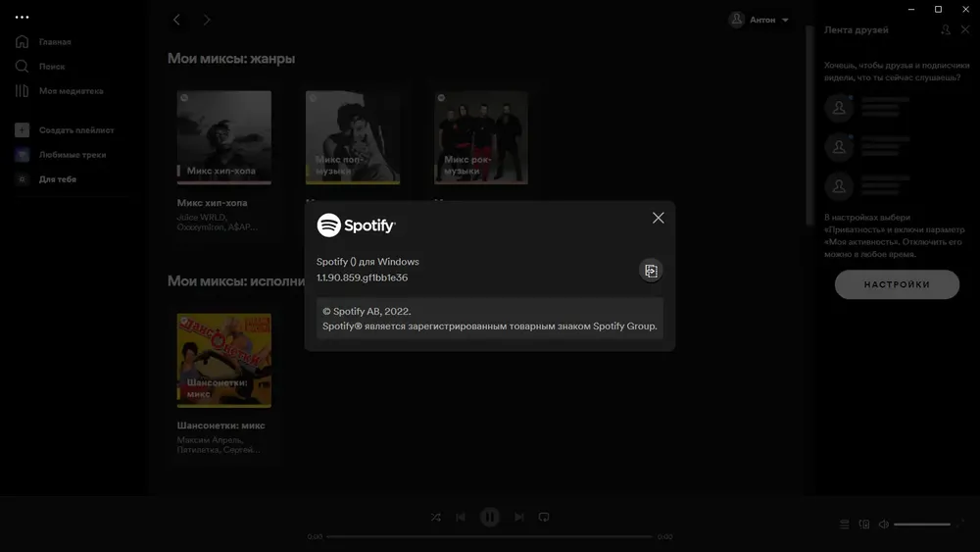Click the Spotify logo in dialog

pyautogui.click(x=357, y=226)
